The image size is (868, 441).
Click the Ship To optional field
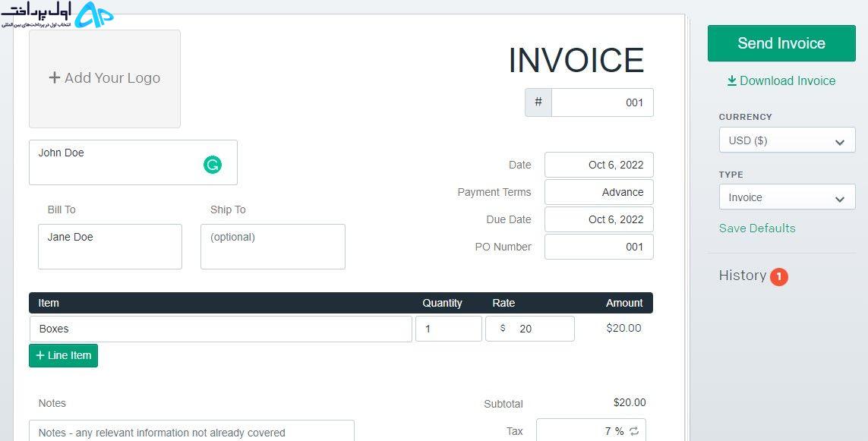coord(273,246)
